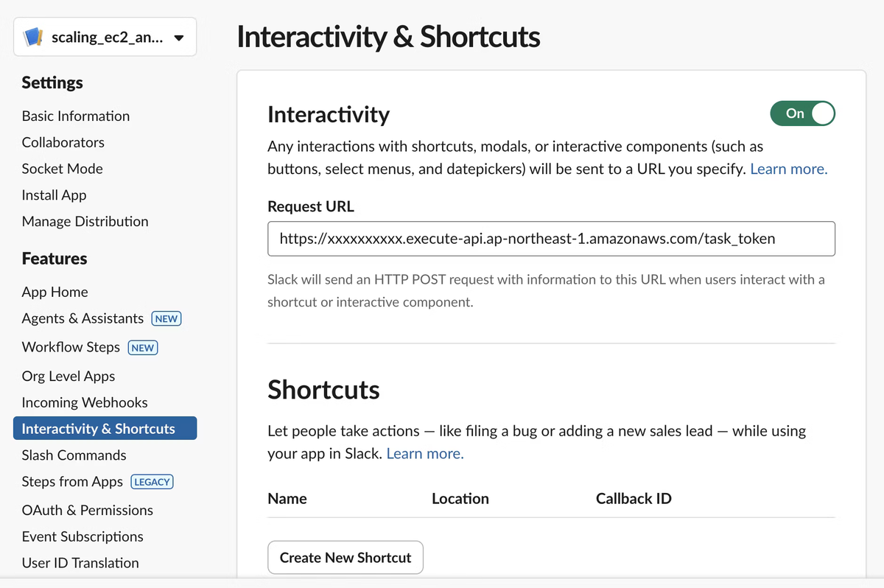Screen dimensions: 884x588
Task: Go to Incoming Webhooks
Action: point(85,402)
